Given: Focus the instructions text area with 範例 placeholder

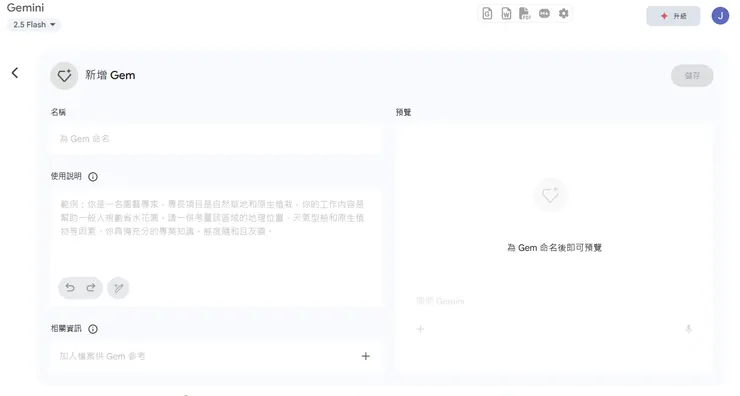Looking at the screenshot, I should pyautogui.click(x=216, y=231).
